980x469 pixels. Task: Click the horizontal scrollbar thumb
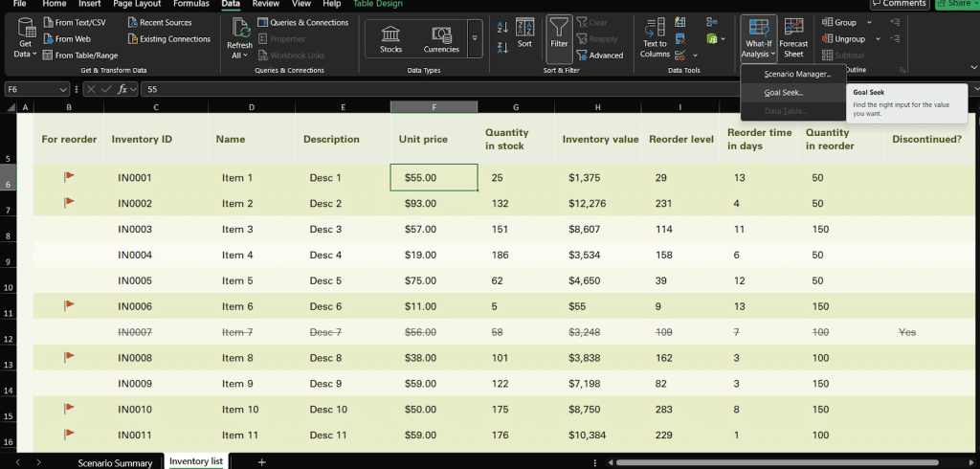pyautogui.click(x=776, y=462)
